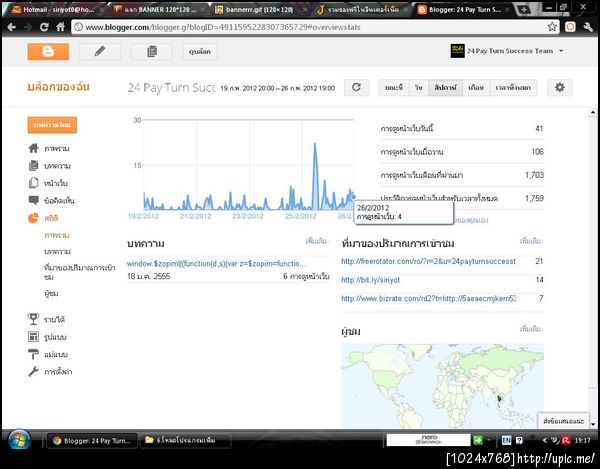The width and height of the screenshot is (600, 469).
Task: Switch to the bannerrr.gif browser tab
Action: click(260, 10)
